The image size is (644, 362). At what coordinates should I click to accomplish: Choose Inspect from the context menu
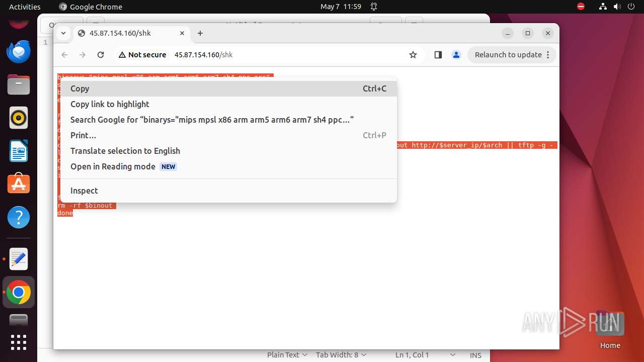(x=228, y=191)
